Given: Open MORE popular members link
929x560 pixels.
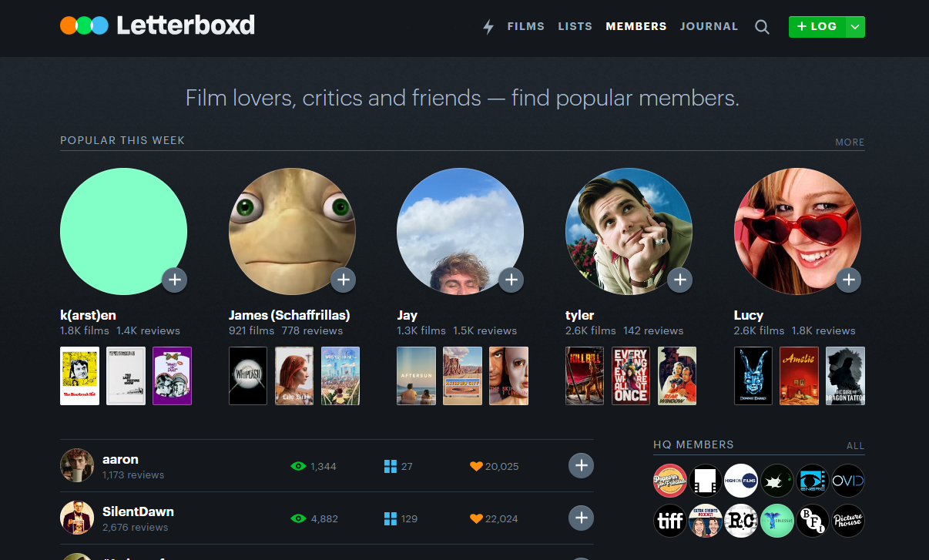Looking at the screenshot, I should point(850,143).
